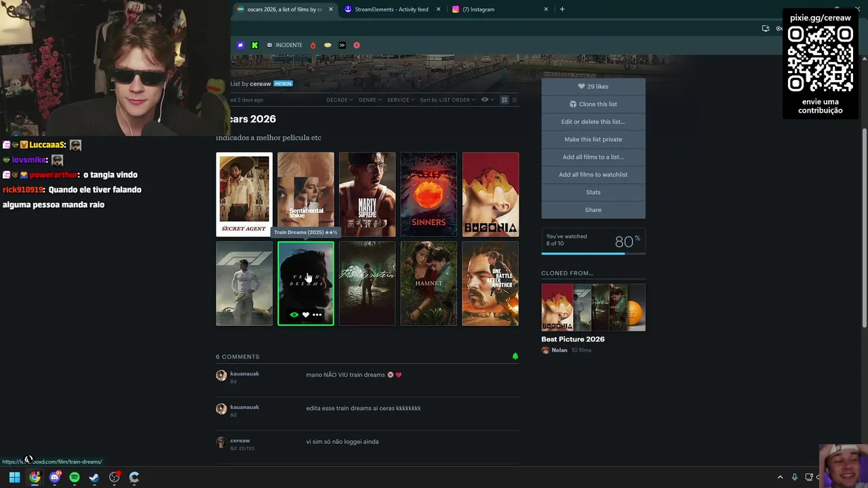Like the list with 29 likes button
868x488 pixels.
[x=593, y=87]
